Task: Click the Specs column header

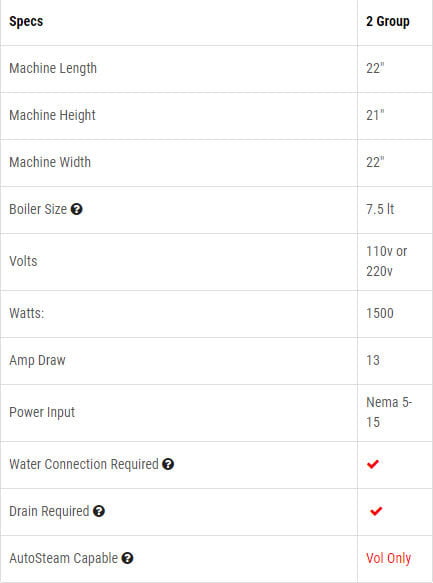Action: click(x=26, y=22)
